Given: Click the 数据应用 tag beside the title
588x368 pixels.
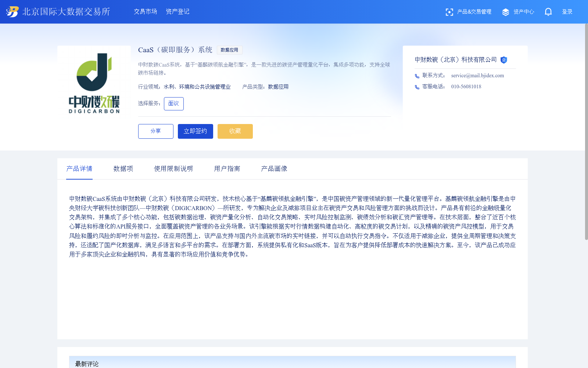Looking at the screenshot, I should [x=229, y=50].
